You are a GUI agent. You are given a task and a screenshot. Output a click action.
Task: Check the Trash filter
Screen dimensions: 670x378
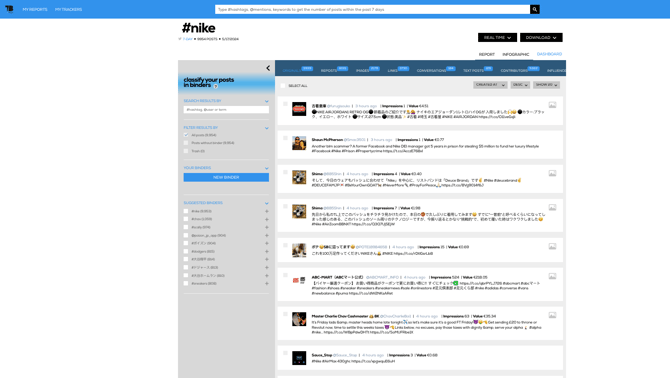point(186,151)
